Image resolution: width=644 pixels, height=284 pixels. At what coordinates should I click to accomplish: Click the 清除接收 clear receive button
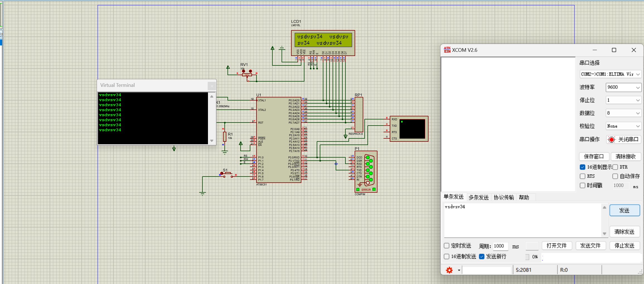[626, 156]
